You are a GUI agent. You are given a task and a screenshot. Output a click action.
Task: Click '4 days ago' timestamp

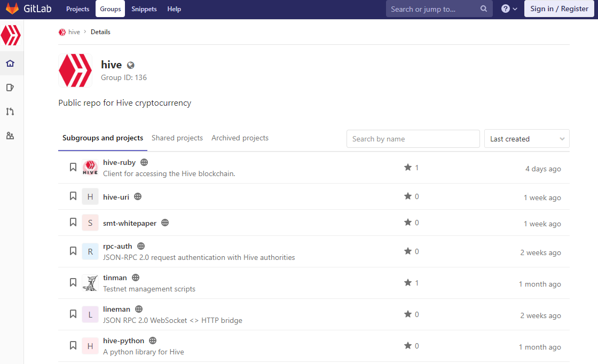pos(543,169)
